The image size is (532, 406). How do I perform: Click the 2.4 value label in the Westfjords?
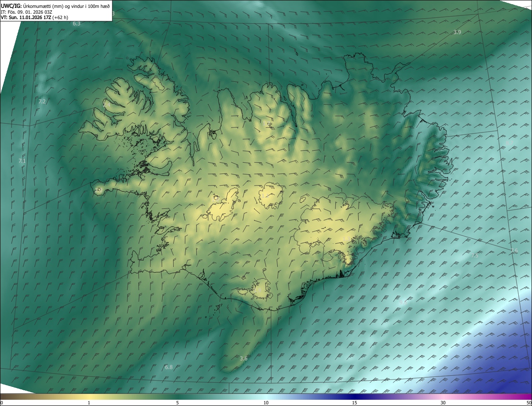(x=106, y=105)
